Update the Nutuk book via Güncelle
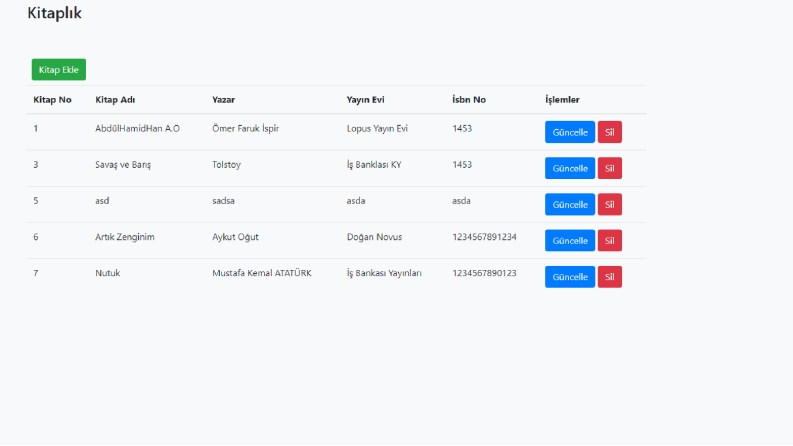This screenshot has height=446, width=793. click(570, 277)
